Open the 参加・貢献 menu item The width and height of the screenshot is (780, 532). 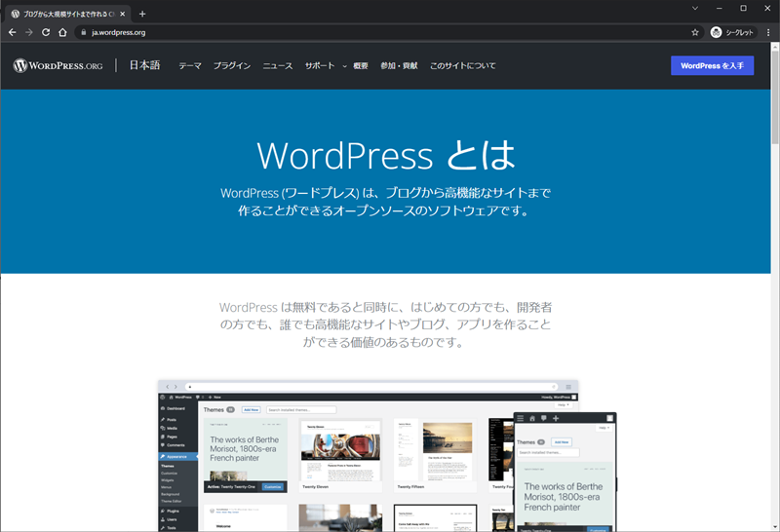(399, 65)
